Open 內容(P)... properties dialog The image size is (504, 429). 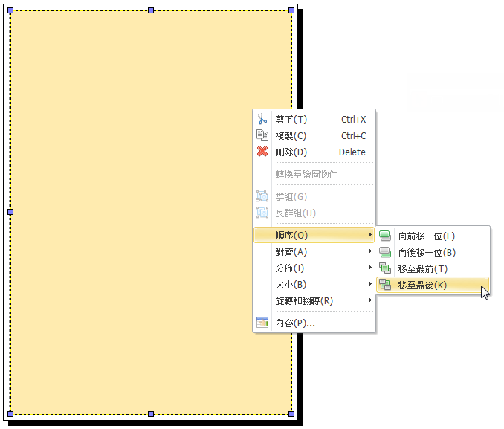(x=314, y=323)
